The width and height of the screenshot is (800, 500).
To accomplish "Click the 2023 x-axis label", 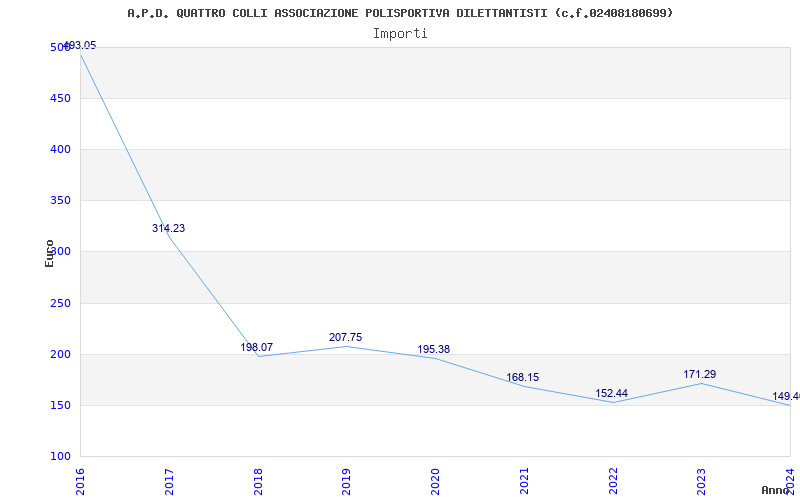I will [x=702, y=482].
